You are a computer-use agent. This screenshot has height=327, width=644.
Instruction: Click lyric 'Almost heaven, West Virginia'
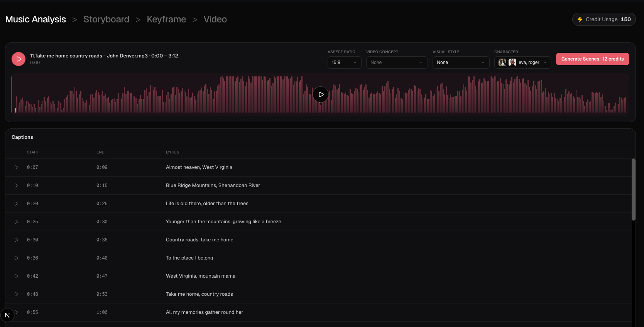(x=199, y=167)
